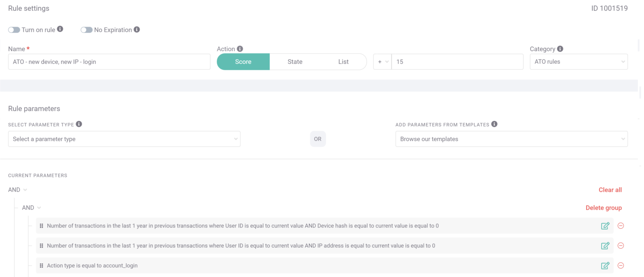Edit the IP address parameter rule
This screenshot has height=277, width=644.
(605, 246)
